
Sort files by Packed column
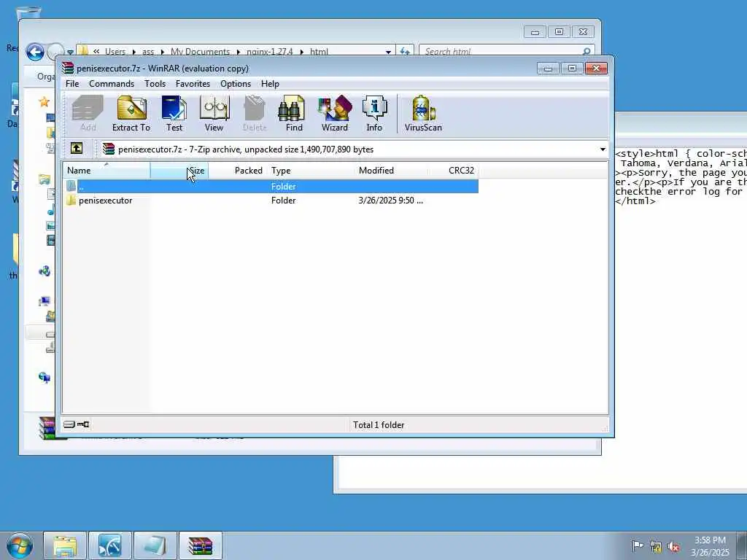[237, 171]
